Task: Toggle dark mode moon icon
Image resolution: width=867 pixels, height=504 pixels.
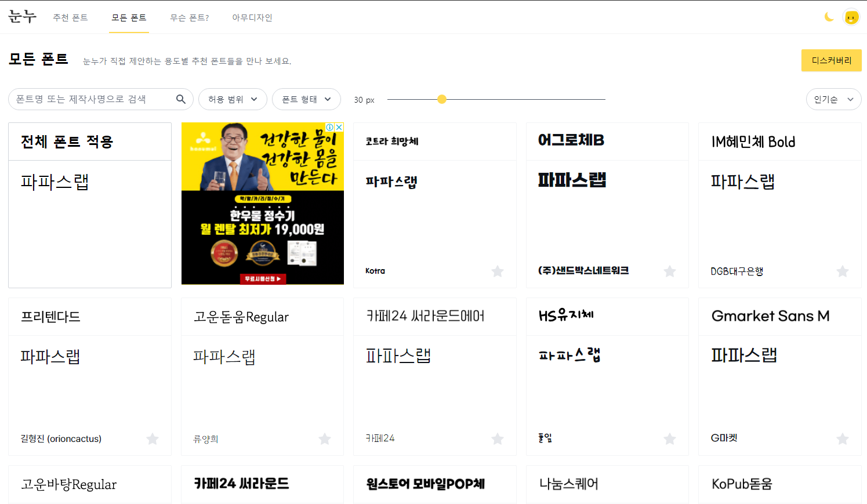Action: (829, 17)
